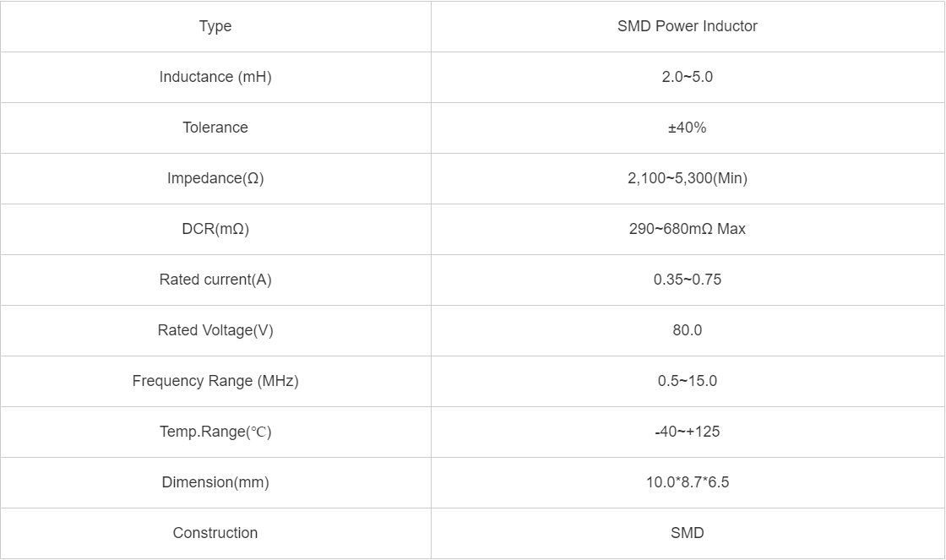
Task: Select the ±40% tolerance value
Action: (x=688, y=128)
